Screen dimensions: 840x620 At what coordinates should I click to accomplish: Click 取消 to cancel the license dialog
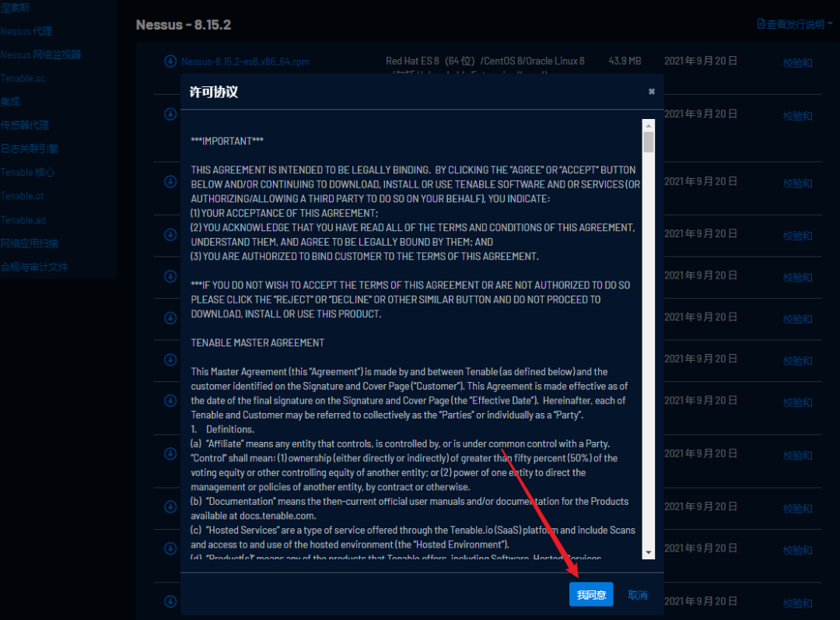[x=638, y=595]
